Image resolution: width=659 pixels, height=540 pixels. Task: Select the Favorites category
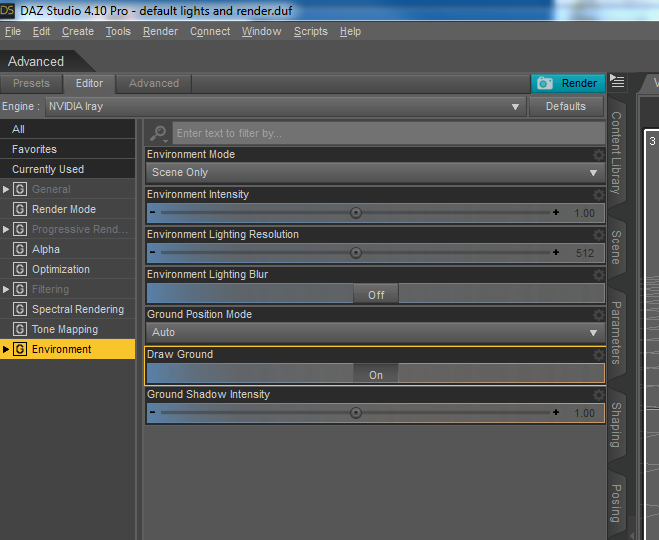coord(67,149)
